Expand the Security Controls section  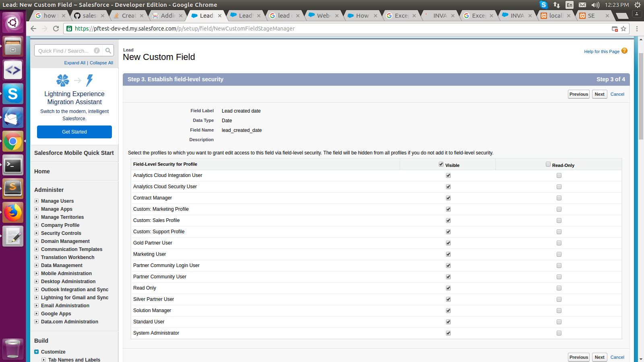pyautogui.click(x=37, y=233)
